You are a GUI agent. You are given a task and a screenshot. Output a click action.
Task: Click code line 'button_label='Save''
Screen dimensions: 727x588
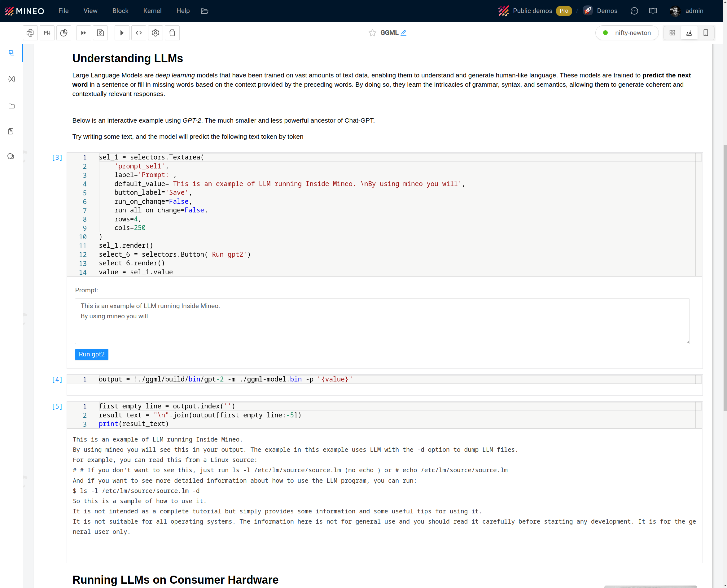pos(153,193)
